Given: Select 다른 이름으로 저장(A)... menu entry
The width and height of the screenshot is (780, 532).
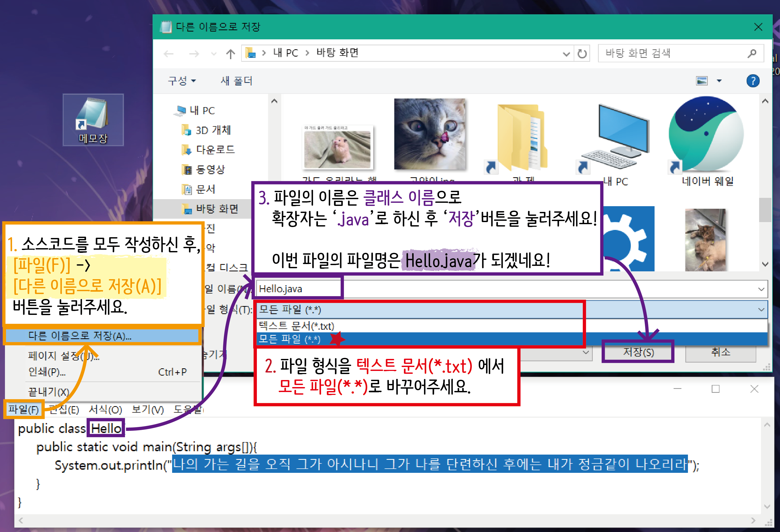Looking at the screenshot, I should pyautogui.click(x=80, y=336).
